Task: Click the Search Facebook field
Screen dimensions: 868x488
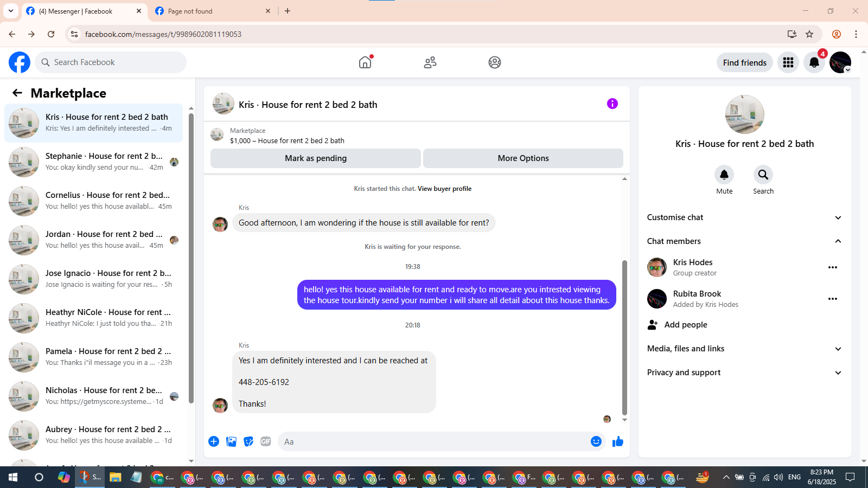Action: coord(111,62)
